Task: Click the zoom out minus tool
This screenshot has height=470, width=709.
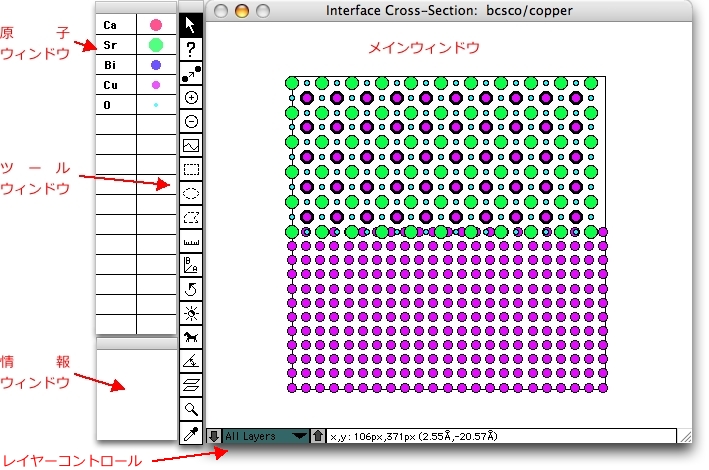Action: point(191,121)
